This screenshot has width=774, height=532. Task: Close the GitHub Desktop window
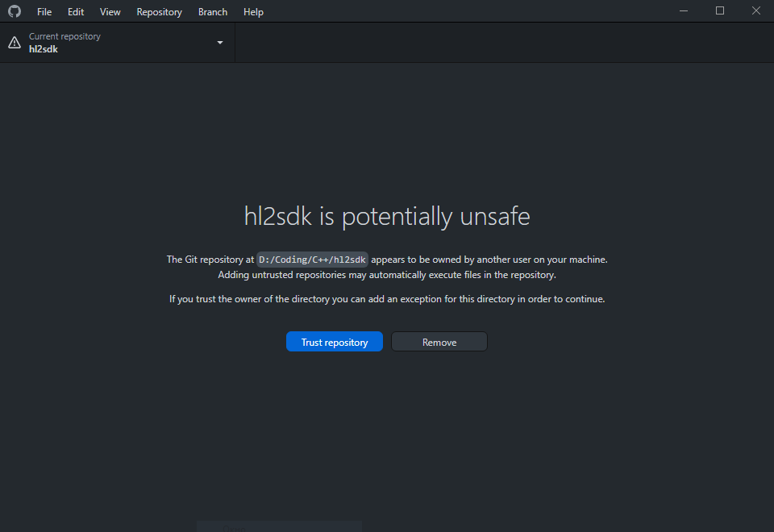click(755, 10)
